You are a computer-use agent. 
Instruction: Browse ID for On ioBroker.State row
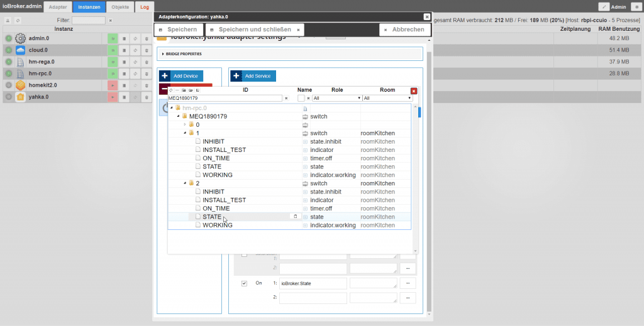tap(408, 283)
